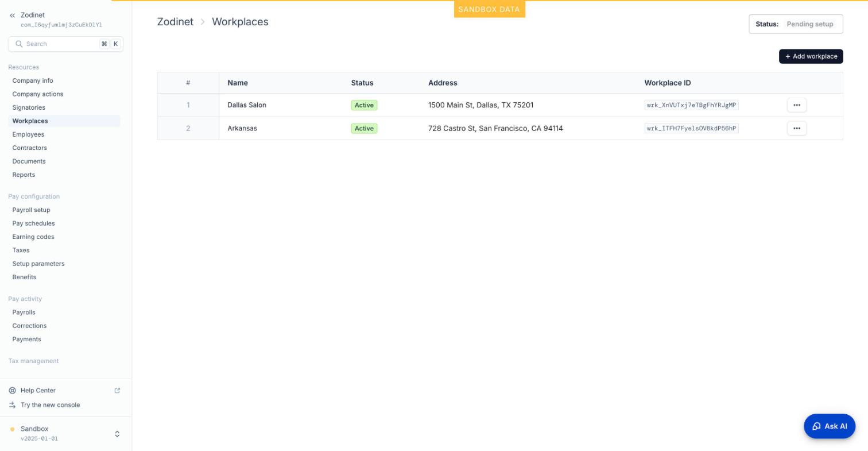The height and width of the screenshot is (451, 868).
Task: View Benefits page
Action: pos(24,277)
